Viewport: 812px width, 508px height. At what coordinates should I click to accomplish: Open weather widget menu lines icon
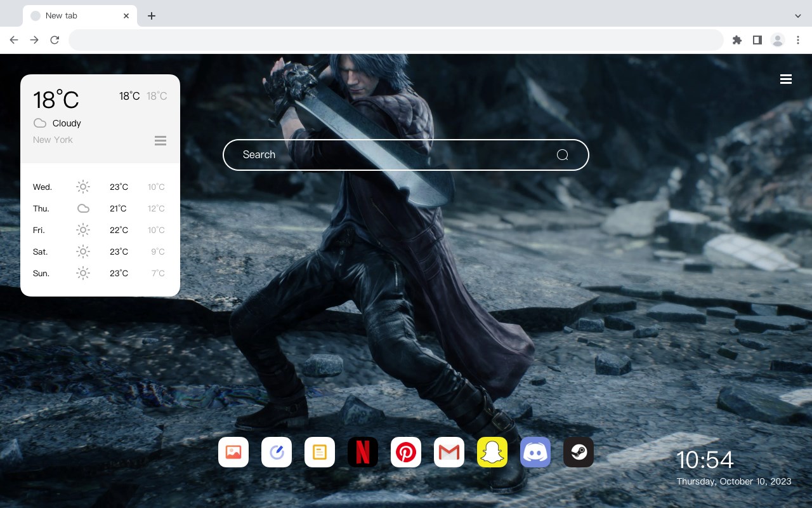160,140
